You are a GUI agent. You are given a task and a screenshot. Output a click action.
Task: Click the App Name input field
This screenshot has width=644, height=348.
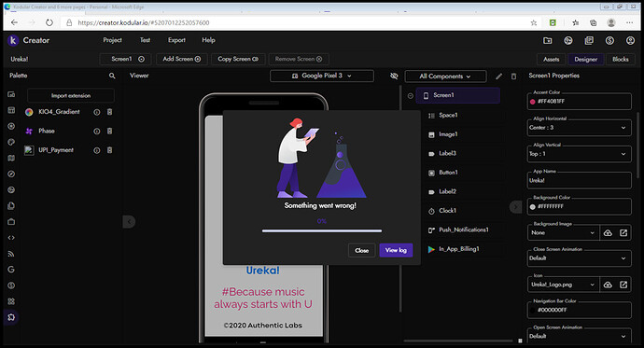point(579,180)
